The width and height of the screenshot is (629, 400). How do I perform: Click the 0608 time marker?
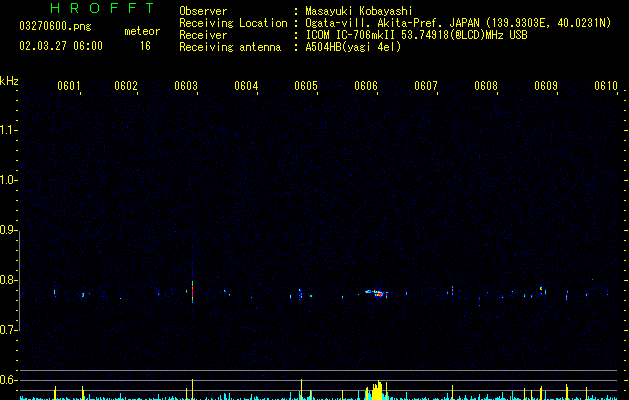coord(486,86)
